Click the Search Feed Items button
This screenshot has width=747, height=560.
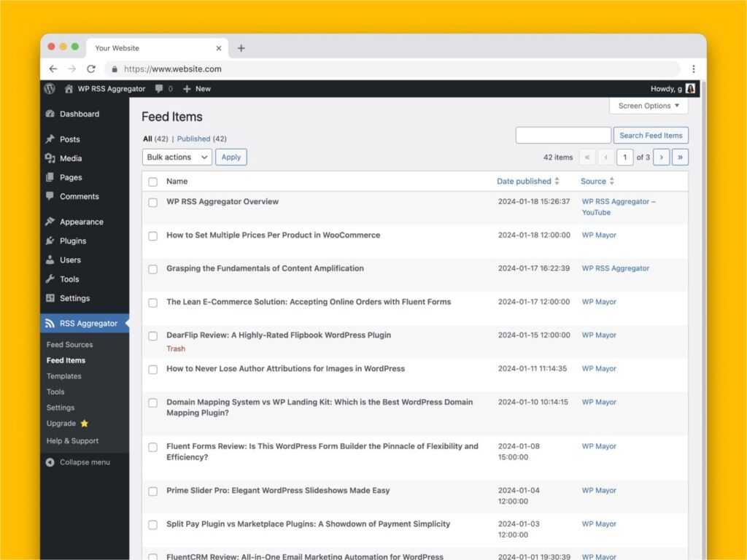tap(651, 135)
